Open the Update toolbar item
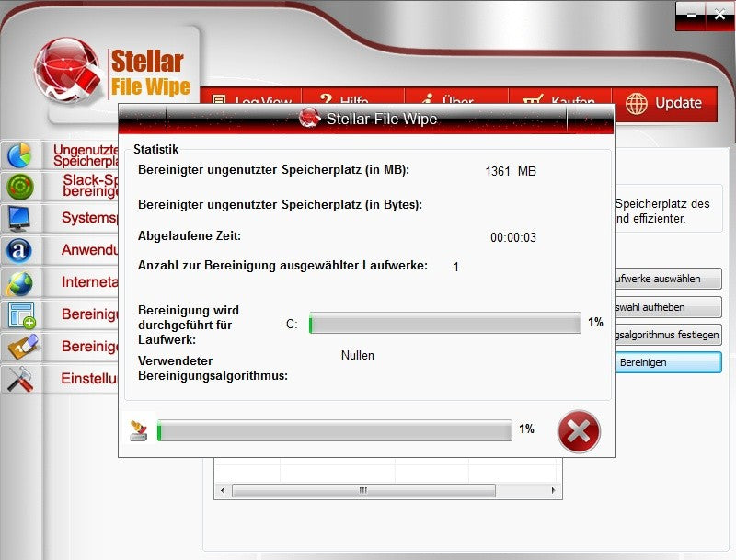This screenshot has width=736, height=560. (664, 103)
